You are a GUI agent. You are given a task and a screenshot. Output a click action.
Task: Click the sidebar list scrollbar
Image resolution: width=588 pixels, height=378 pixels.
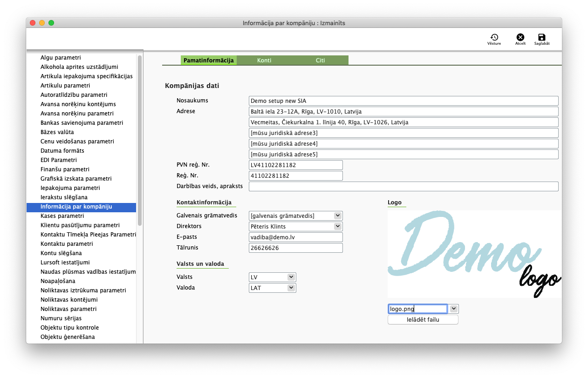[x=140, y=140]
